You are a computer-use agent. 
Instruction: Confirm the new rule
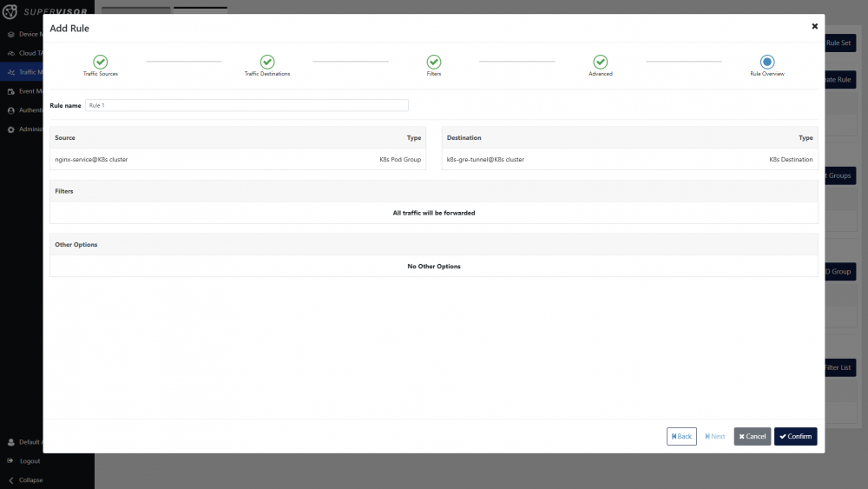pyautogui.click(x=795, y=436)
